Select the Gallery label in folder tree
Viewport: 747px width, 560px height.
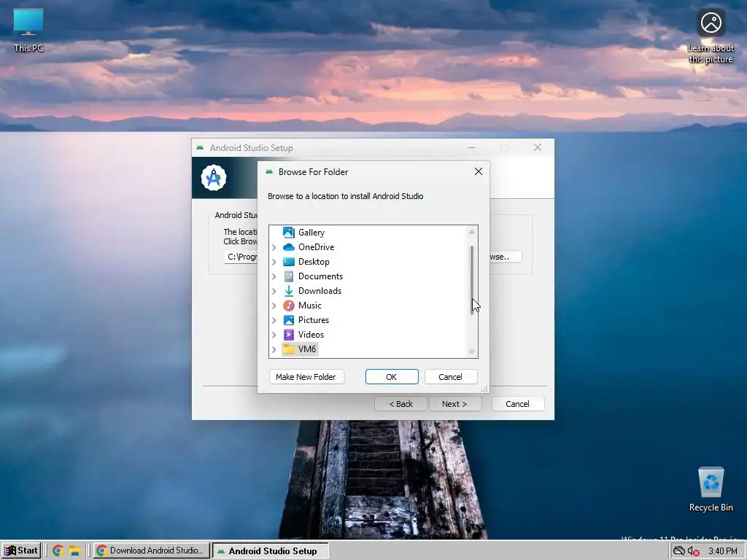311,233
